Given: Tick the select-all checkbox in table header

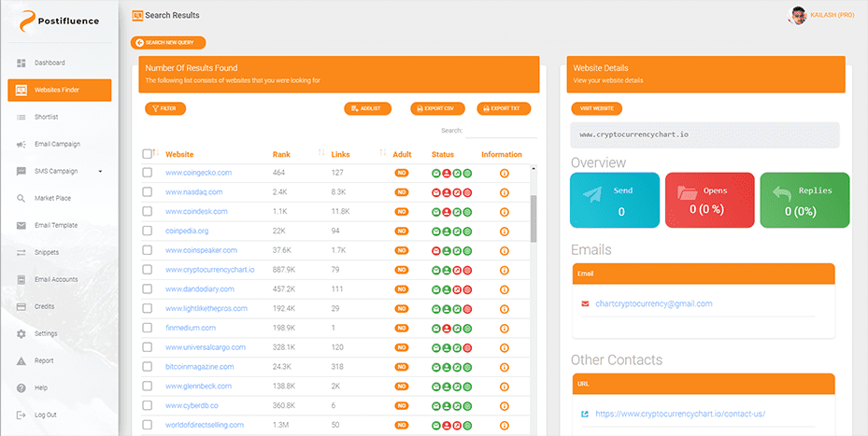Looking at the screenshot, I should [147, 154].
